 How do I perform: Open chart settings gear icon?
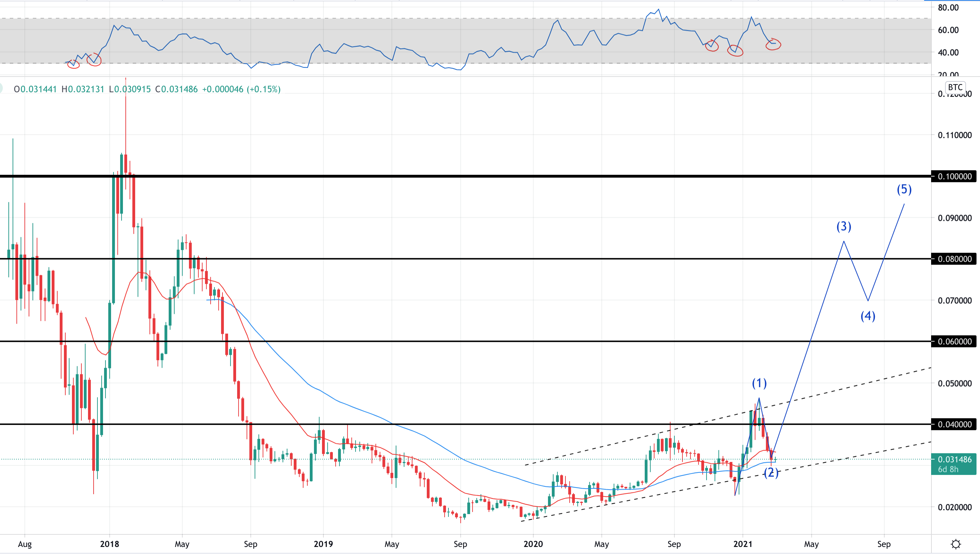click(x=956, y=544)
